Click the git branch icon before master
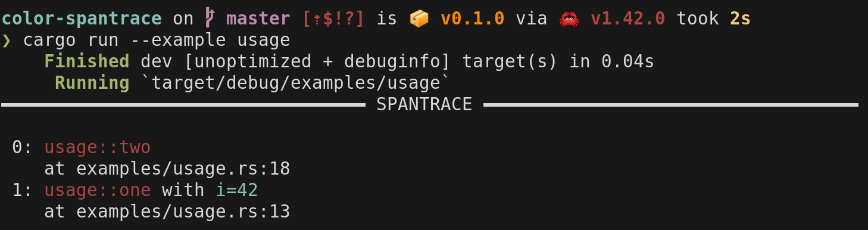868x230 pixels. point(210,18)
